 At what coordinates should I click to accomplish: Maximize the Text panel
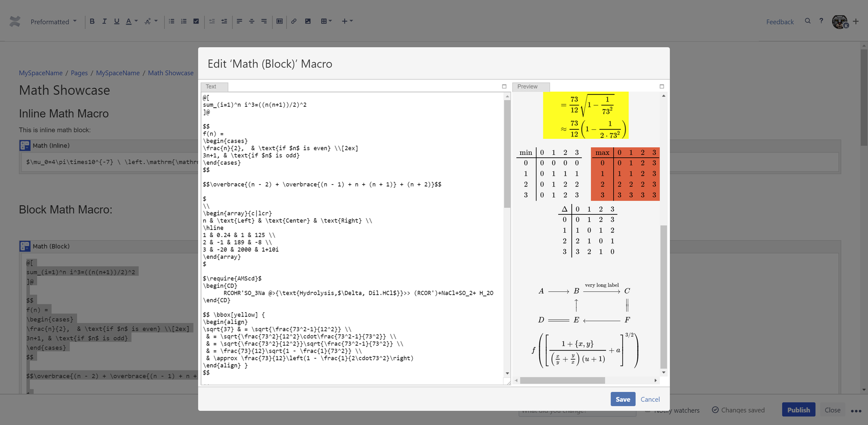coord(504,86)
